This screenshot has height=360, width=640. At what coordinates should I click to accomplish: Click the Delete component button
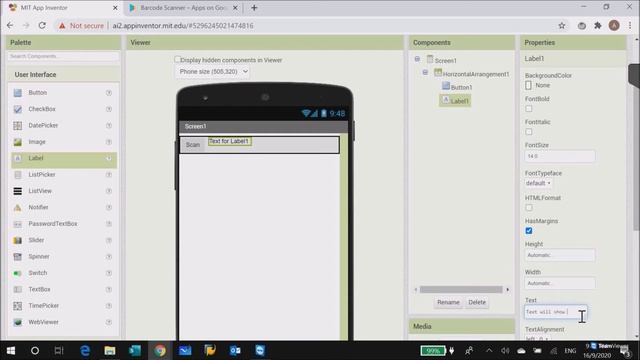477,302
